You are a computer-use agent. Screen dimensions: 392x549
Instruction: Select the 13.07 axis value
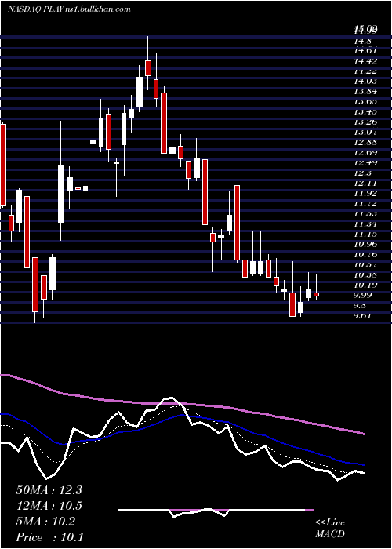point(365,132)
